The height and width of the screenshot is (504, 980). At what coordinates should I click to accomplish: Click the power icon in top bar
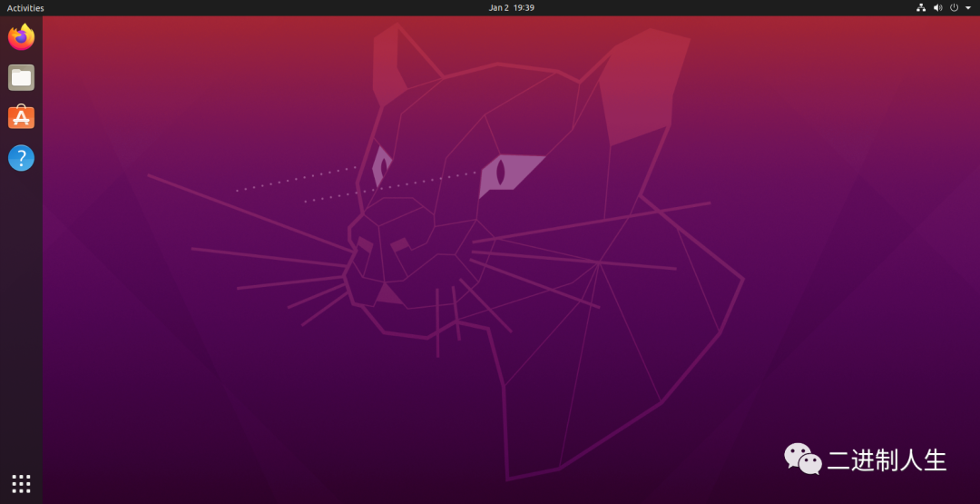point(954,8)
